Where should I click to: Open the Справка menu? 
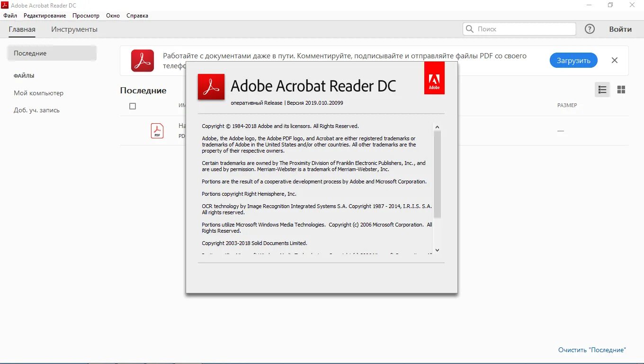(x=137, y=16)
